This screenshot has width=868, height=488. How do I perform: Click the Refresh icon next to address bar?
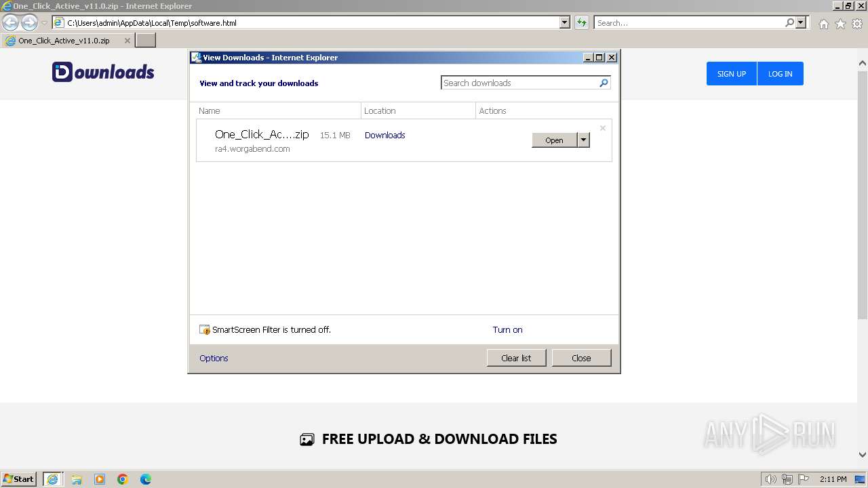pyautogui.click(x=581, y=22)
